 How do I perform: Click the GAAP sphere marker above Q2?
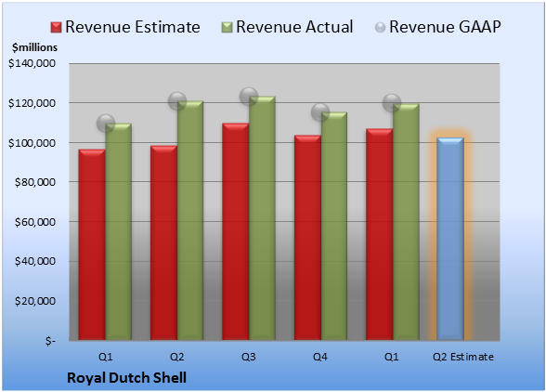(x=177, y=101)
